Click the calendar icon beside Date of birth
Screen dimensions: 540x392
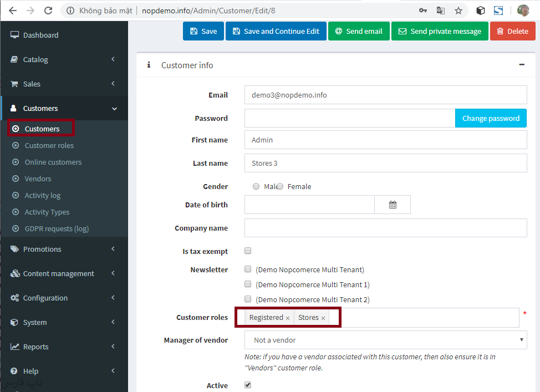393,205
